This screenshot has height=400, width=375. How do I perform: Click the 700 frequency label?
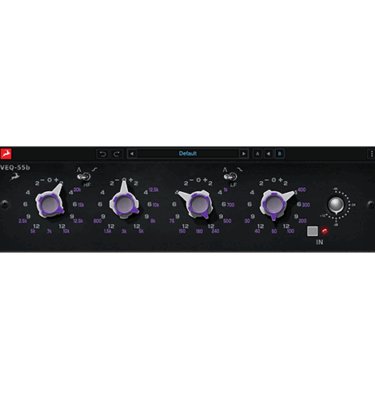click(231, 205)
